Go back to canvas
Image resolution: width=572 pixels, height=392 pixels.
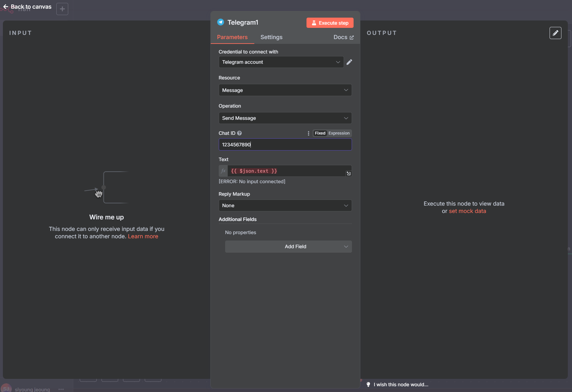pyautogui.click(x=27, y=7)
